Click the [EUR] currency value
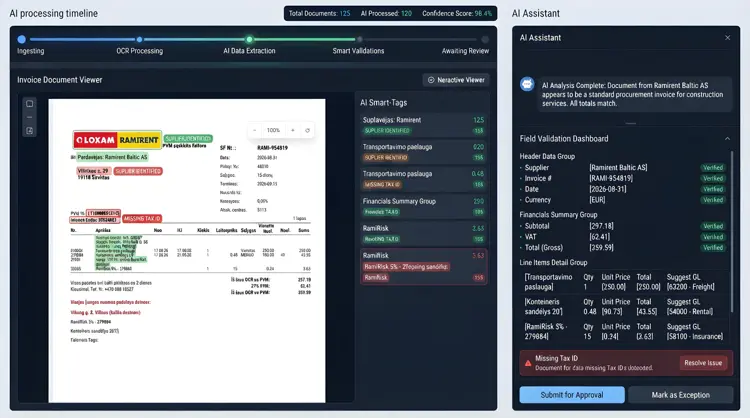The height and width of the screenshot is (418, 750). [597, 200]
